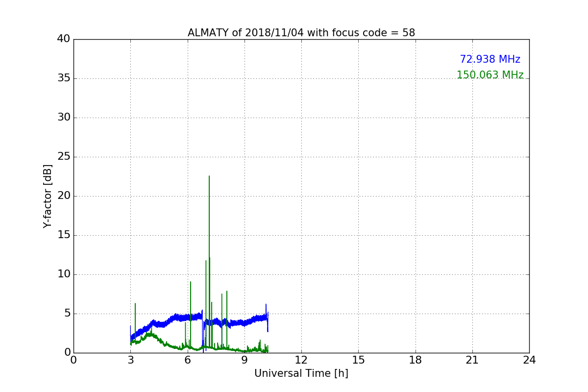This screenshot has width=588, height=392.
Task: Click the tallest green spike peak near 22 dB
Action: tap(209, 176)
